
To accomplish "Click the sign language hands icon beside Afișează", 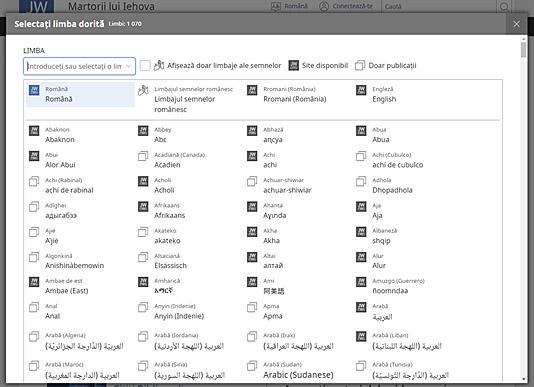I will coord(159,65).
